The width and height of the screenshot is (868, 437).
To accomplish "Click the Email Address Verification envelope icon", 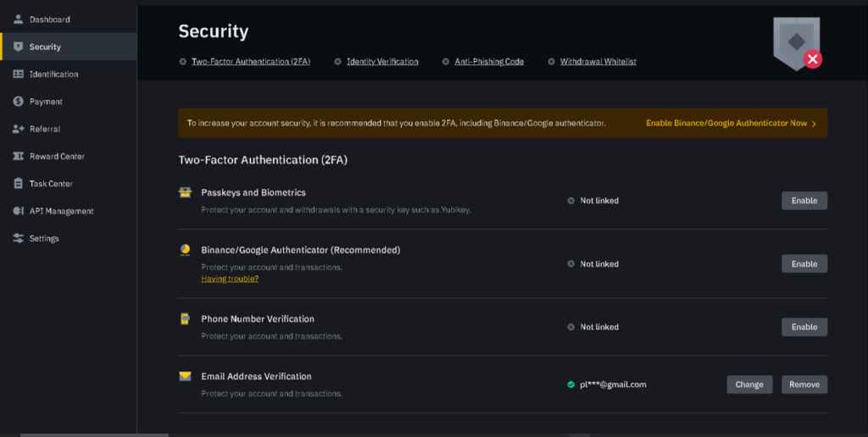I will [185, 376].
